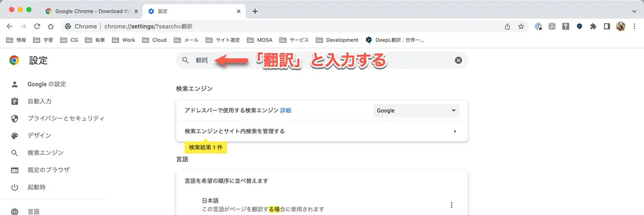The height and width of the screenshot is (215, 644).
Task: Click the 詳細 link
Action: click(286, 110)
